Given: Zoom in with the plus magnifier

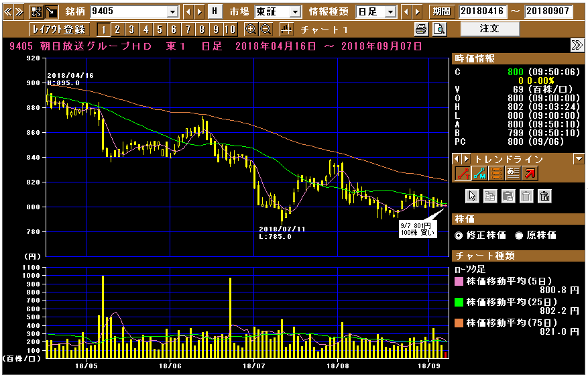Looking at the screenshot, I should (x=251, y=29).
